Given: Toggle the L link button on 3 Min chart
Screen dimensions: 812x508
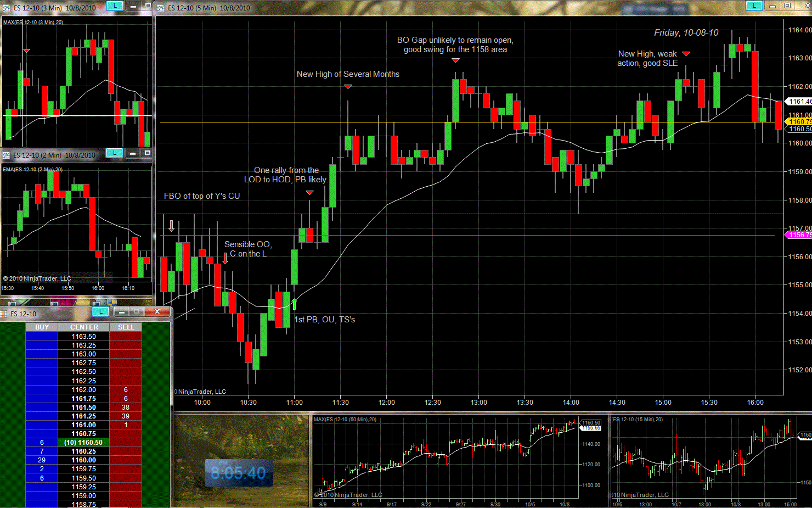Looking at the screenshot, I should pyautogui.click(x=115, y=5).
